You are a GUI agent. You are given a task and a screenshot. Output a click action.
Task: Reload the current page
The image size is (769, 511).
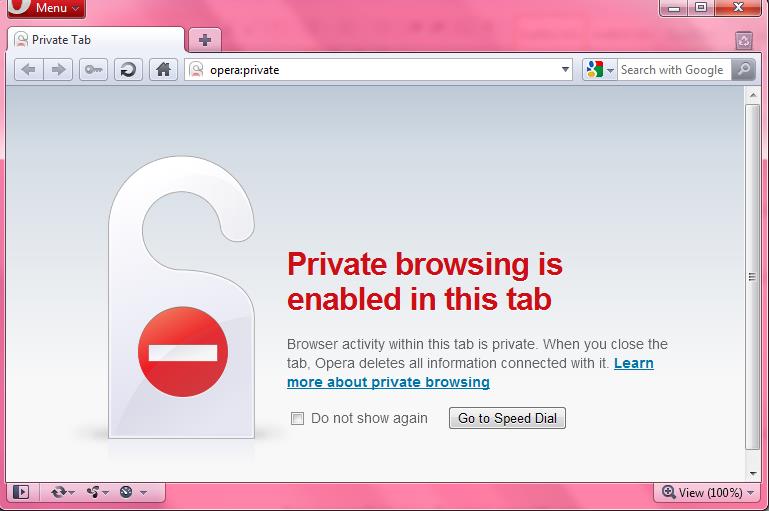(x=128, y=70)
